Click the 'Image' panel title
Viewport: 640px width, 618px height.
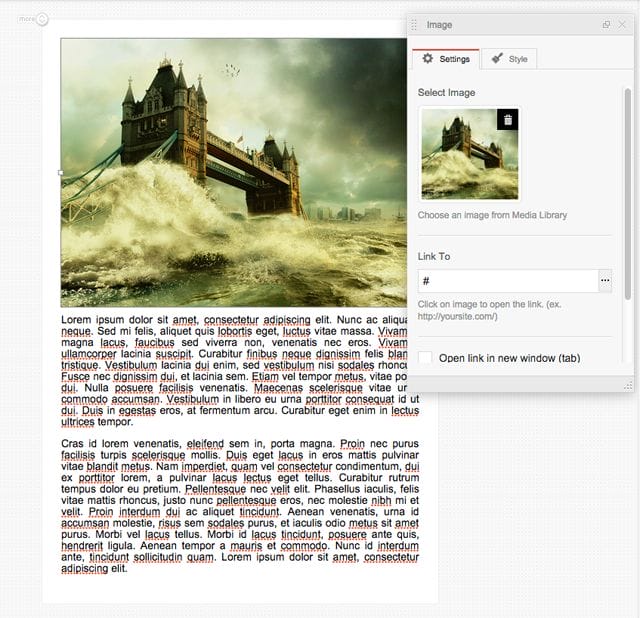(439, 25)
